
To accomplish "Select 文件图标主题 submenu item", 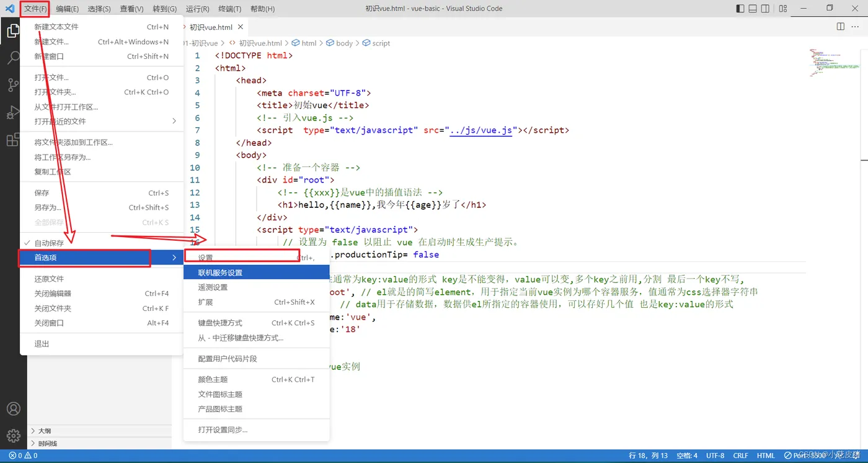I will click(257, 394).
